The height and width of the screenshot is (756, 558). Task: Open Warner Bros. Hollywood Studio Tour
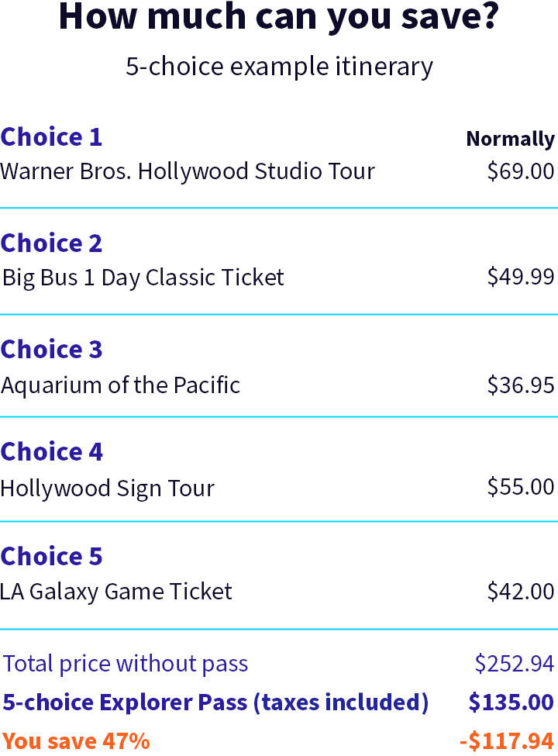coord(188,171)
